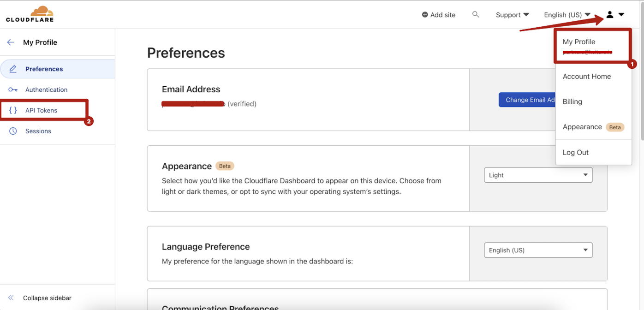Image resolution: width=644 pixels, height=310 pixels.
Task: Open the user account avatar icon
Action: coord(610,15)
